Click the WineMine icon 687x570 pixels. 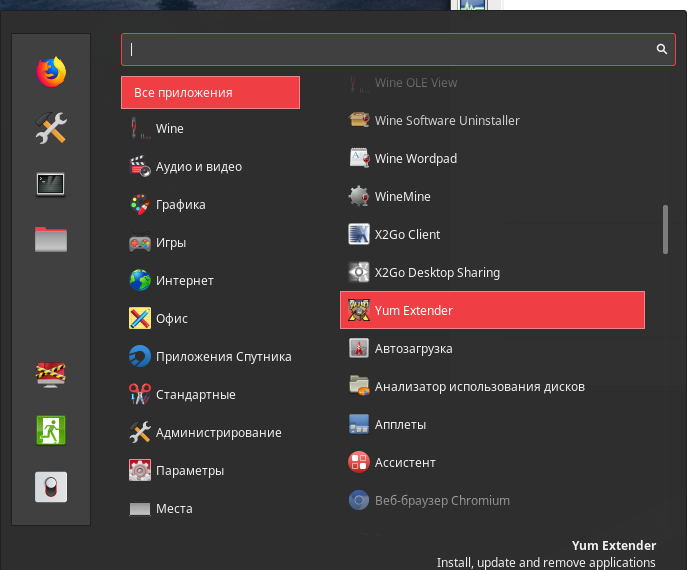pos(359,196)
